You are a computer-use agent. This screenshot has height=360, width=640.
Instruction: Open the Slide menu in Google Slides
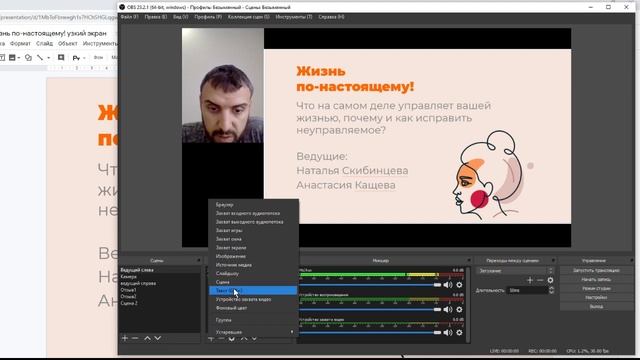click(44, 43)
